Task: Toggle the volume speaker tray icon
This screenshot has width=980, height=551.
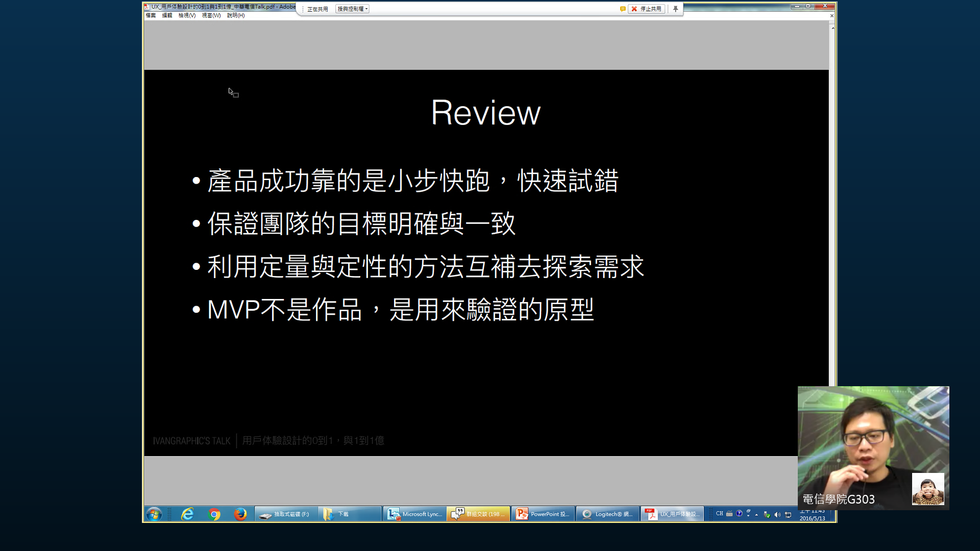Action: pos(777,514)
